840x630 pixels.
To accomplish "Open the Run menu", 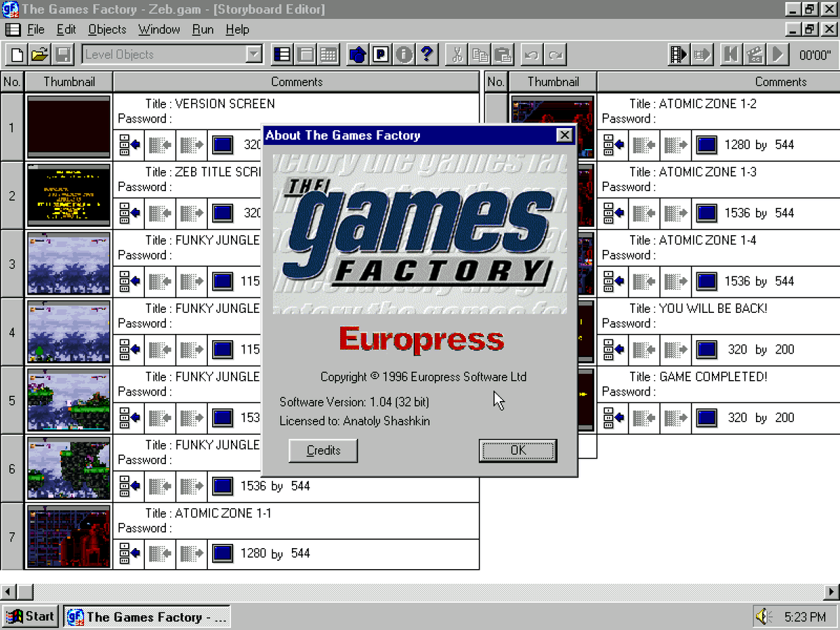I will [203, 29].
